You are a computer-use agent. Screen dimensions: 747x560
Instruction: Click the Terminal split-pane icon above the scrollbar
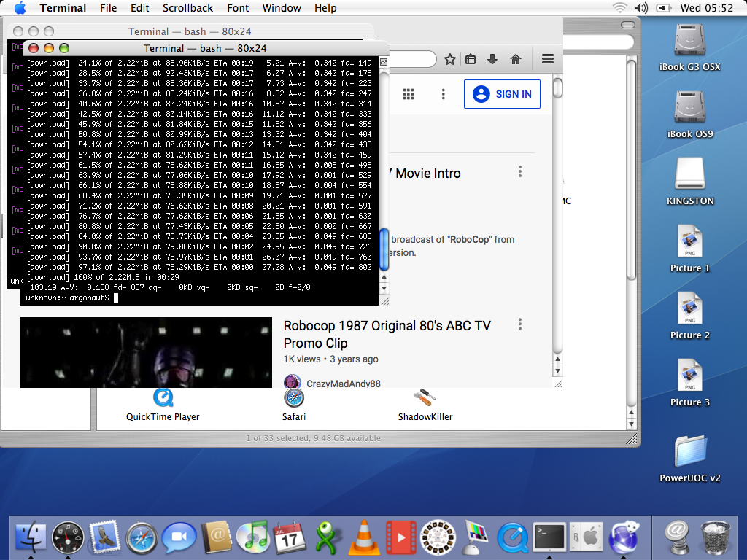(384, 62)
